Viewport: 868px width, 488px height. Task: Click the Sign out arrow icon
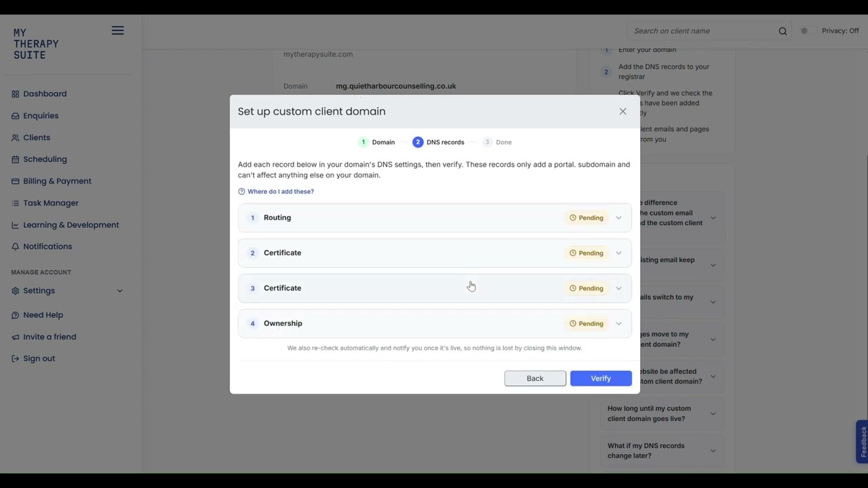point(15,359)
